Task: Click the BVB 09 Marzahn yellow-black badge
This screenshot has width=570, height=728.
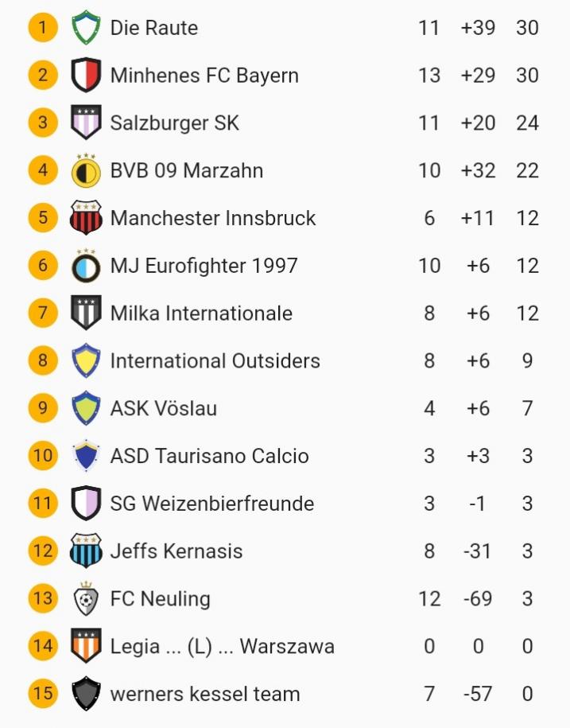Action: pyautogui.click(x=85, y=170)
